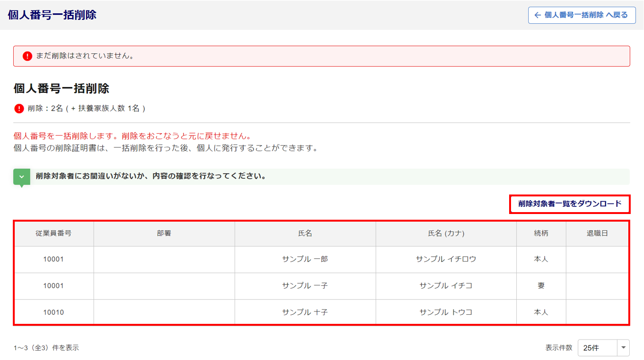Select the 氏名 column header
The height and width of the screenshot is (360, 644).
[x=305, y=234]
